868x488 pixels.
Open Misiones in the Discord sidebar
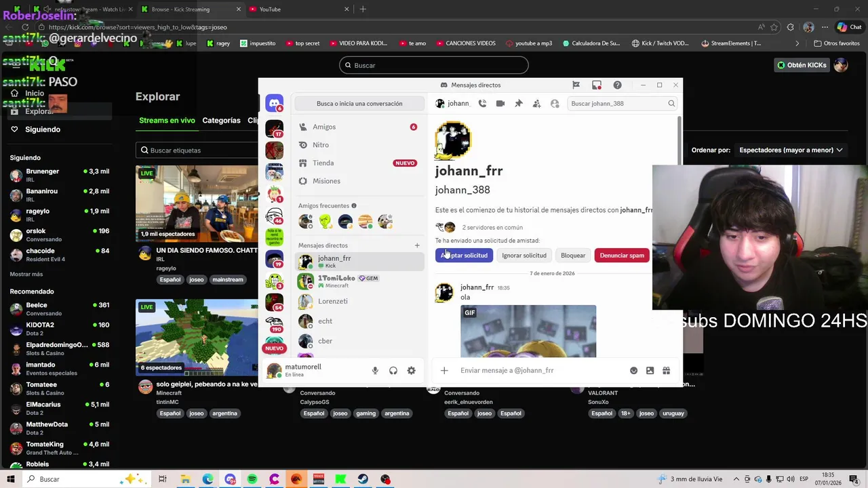[358, 181]
